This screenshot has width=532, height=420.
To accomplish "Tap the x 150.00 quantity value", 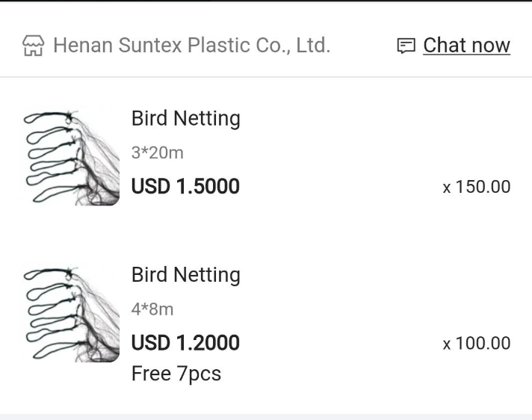I will pyautogui.click(x=477, y=187).
